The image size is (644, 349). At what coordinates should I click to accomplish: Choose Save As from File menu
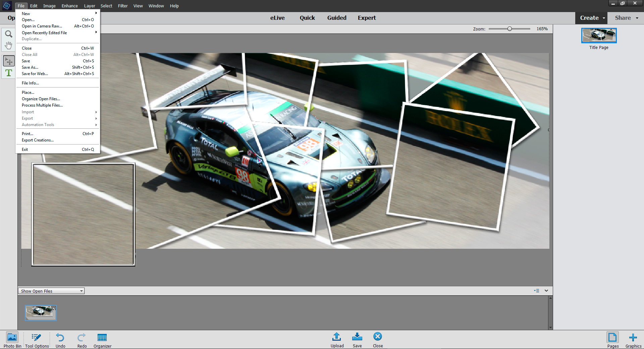30,67
